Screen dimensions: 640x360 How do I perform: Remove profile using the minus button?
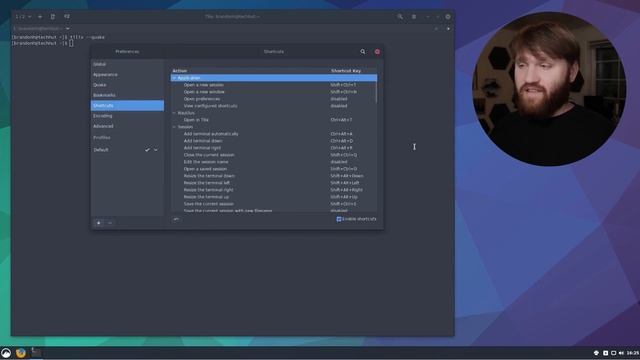coord(110,223)
